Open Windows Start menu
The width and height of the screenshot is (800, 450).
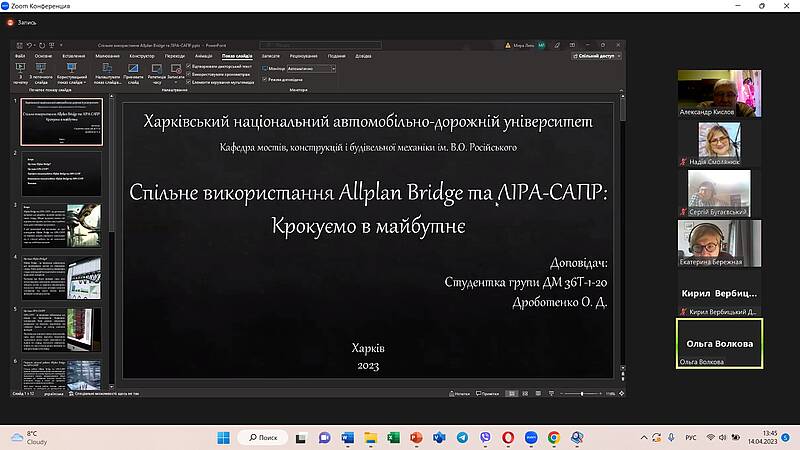(x=223, y=438)
